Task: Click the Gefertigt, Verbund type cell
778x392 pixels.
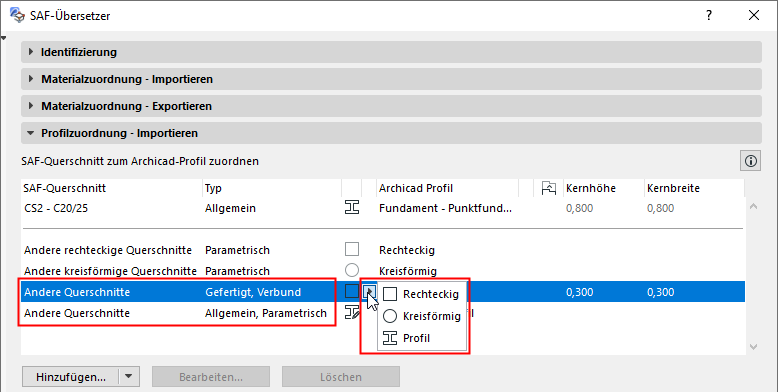Action: coord(253,292)
